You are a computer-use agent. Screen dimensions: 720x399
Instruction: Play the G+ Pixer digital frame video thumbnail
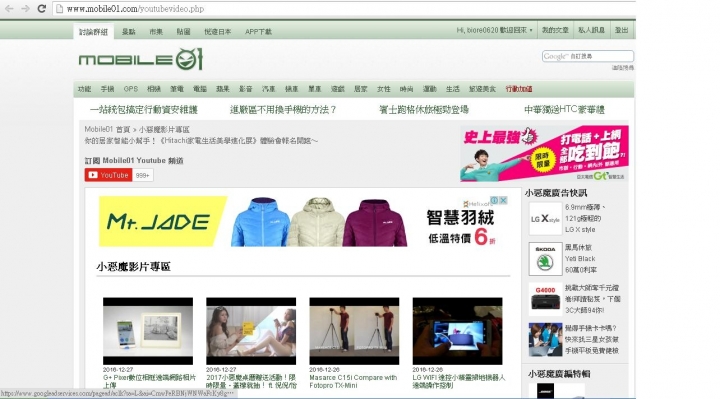click(148, 331)
